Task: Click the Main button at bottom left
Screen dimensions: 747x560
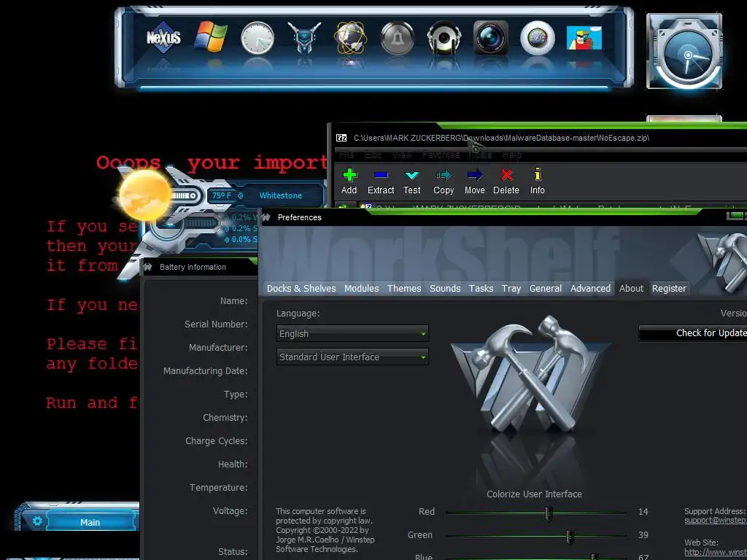Action: click(x=90, y=522)
